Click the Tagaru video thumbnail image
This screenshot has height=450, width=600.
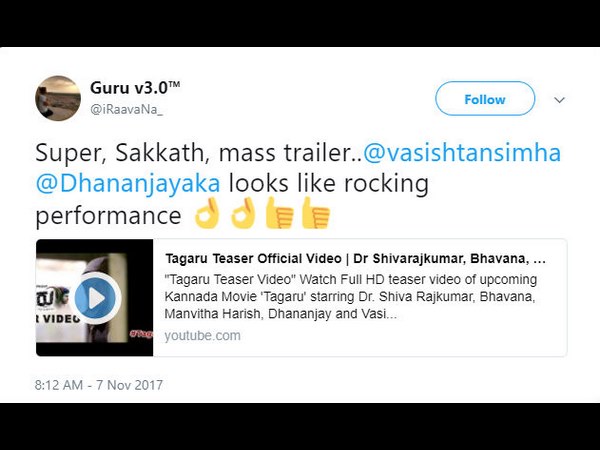pyautogui.click(x=95, y=298)
